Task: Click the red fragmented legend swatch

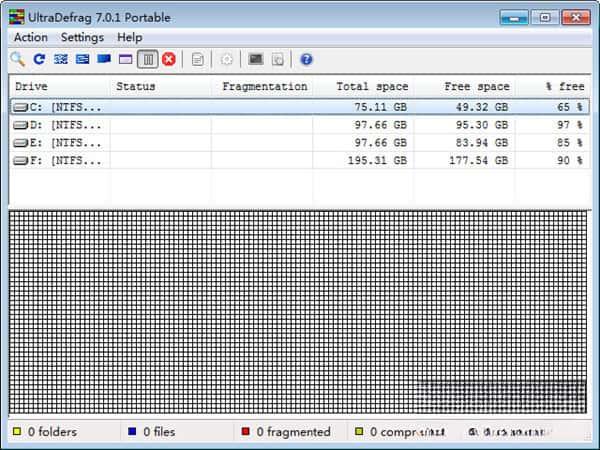Action: coord(246,432)
